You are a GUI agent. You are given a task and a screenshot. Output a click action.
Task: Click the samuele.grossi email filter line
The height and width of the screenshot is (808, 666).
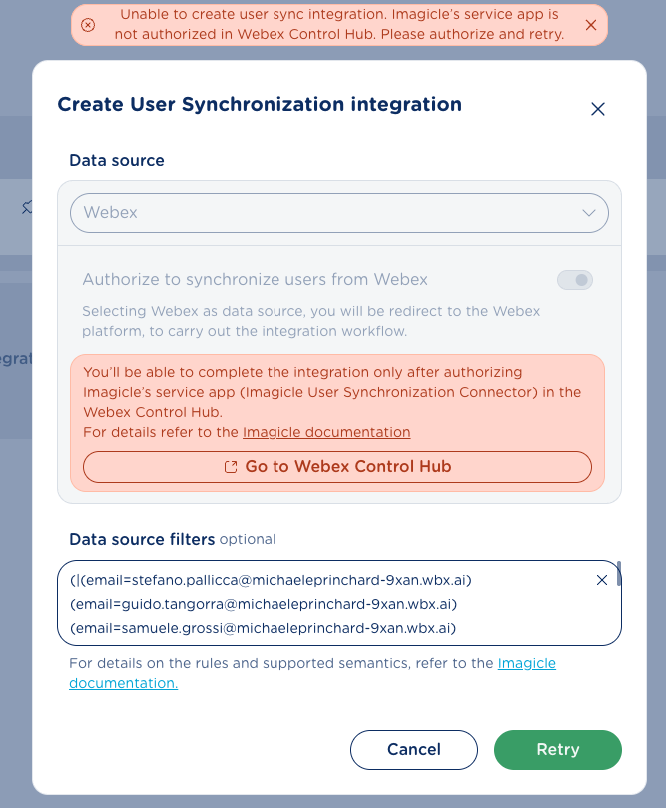click(263, 628)
